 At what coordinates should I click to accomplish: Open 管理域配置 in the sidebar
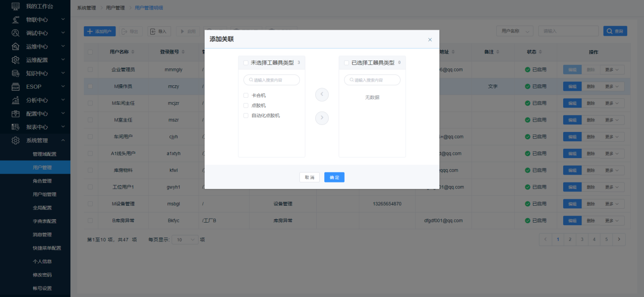click(x=45, y=154)
